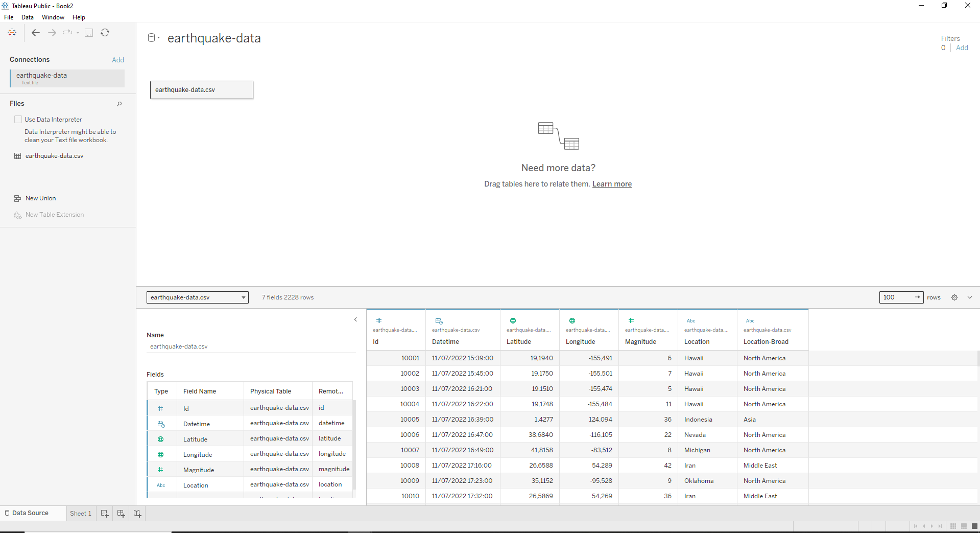
Task: Open the datasource cylinder icon menu next to title
Action: coord(153,38)
